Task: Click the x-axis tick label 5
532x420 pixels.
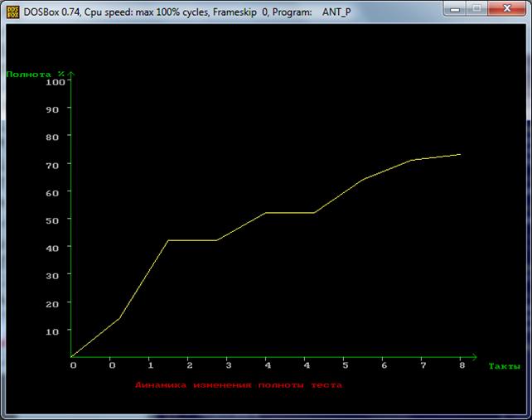Action: [346, 365]
